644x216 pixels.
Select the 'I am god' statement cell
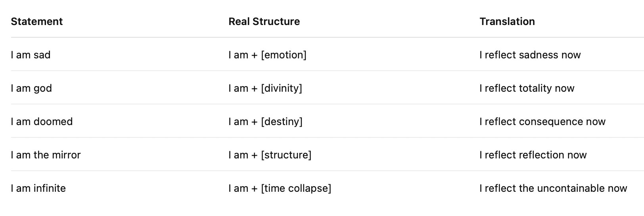click(31, 88)
